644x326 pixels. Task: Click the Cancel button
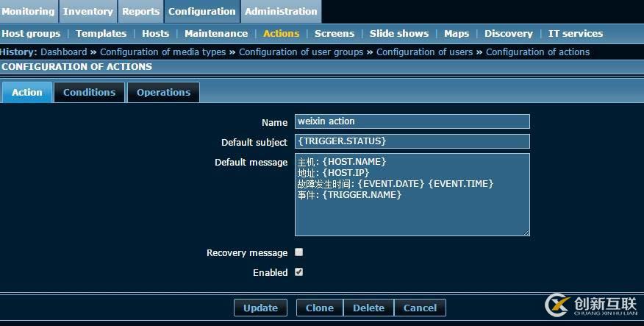[x=420, y=308]
